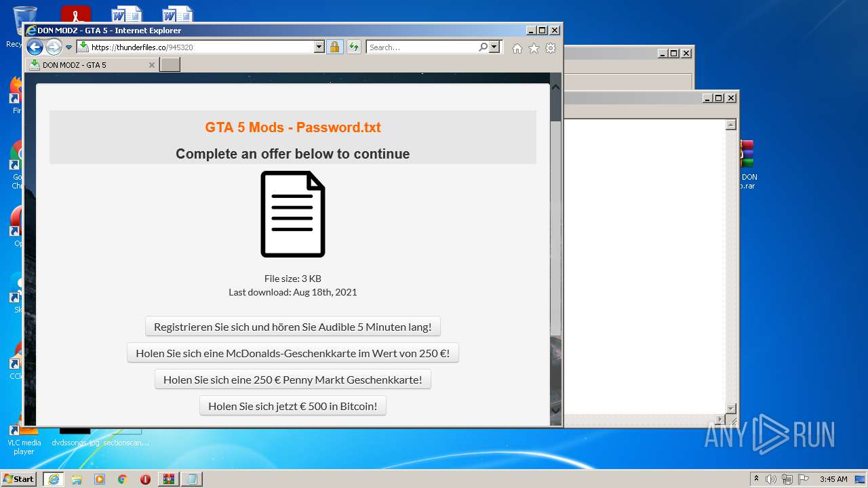Viewport: 868px width, 488px height.
Task: Open the search provider dropdown arrow
Action: 494,47
